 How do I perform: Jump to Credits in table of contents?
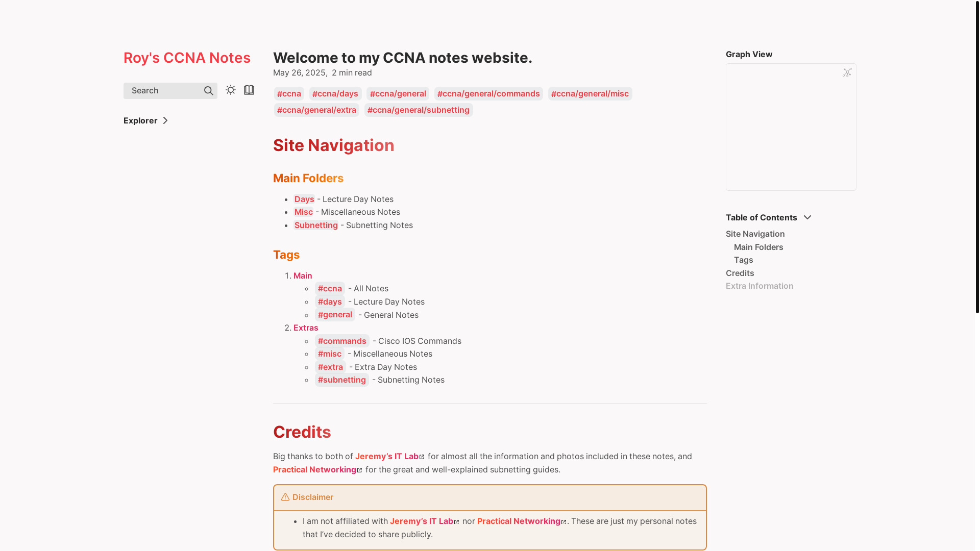pyautogui.click(x=740, y=273)
